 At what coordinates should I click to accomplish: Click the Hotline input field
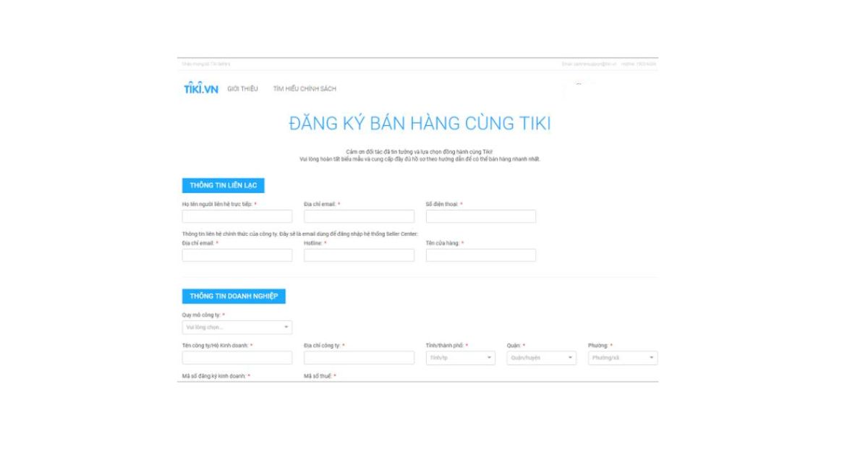[359, 255]
